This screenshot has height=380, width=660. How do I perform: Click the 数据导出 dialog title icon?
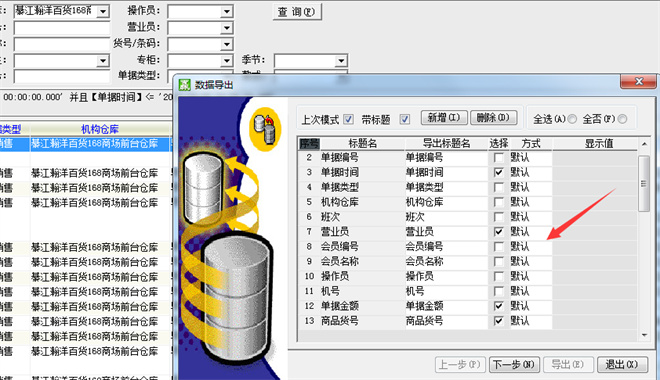184,85
